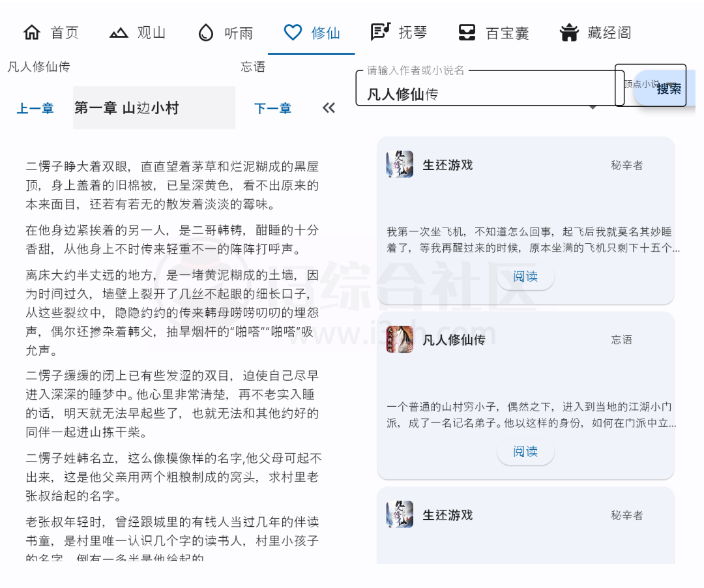Click paragraph starting 二愣子缓缓的闭上
Image resolution: width=704 pixels, height=588 pixels.
[172, 404]
